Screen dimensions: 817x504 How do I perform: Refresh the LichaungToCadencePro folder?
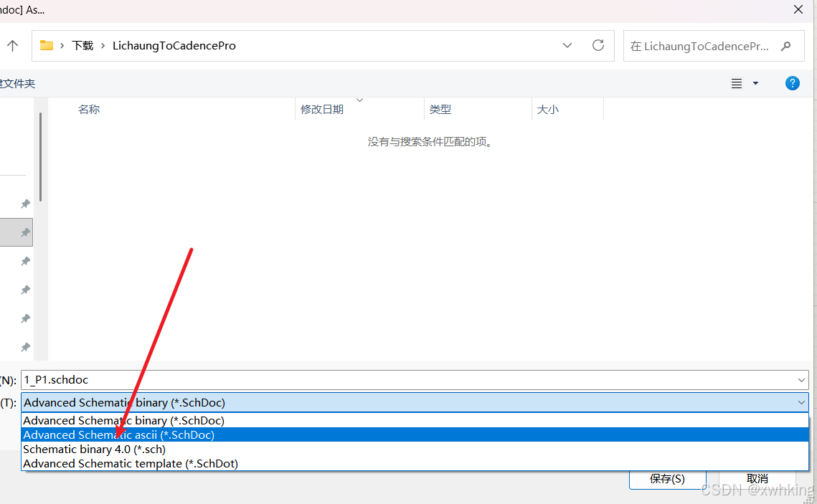(598, 45)
